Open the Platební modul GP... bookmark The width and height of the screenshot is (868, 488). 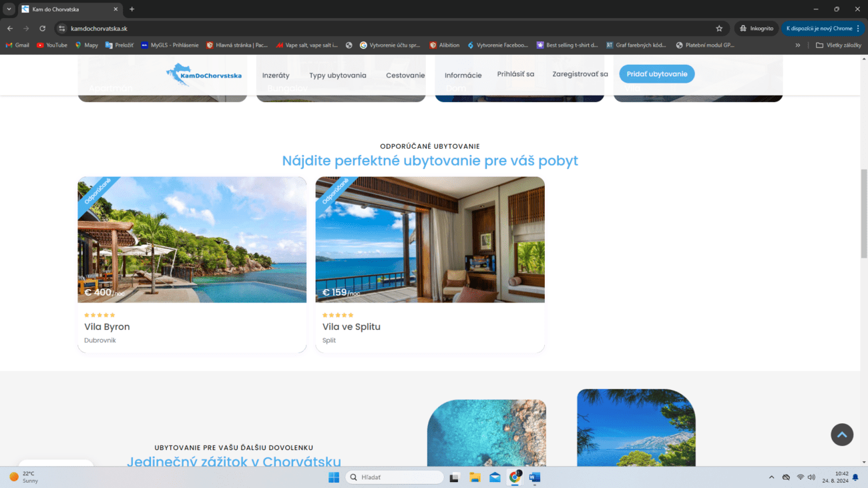[x=706, y=45]
